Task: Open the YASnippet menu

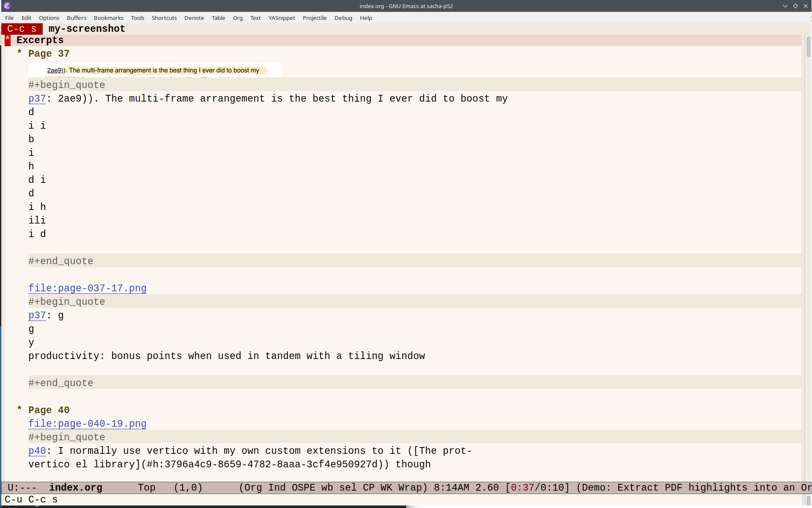Action: click(x=282, y=18)
